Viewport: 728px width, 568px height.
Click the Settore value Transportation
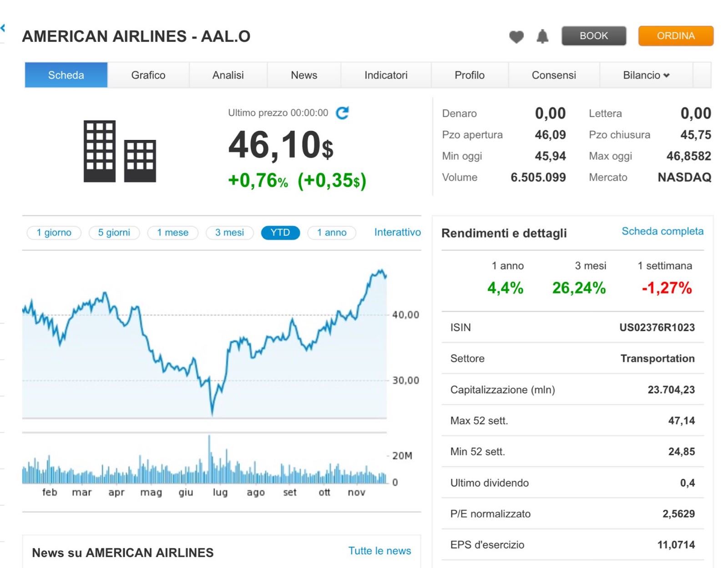coord(657,359)
